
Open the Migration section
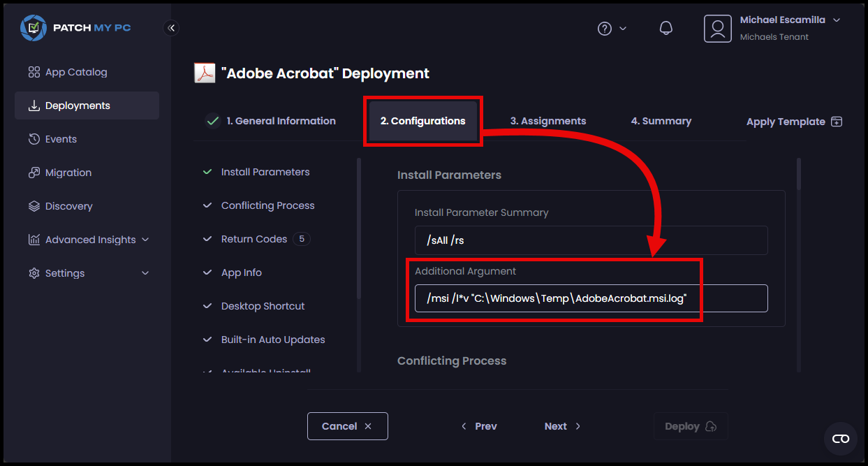[x=68, y=172]
